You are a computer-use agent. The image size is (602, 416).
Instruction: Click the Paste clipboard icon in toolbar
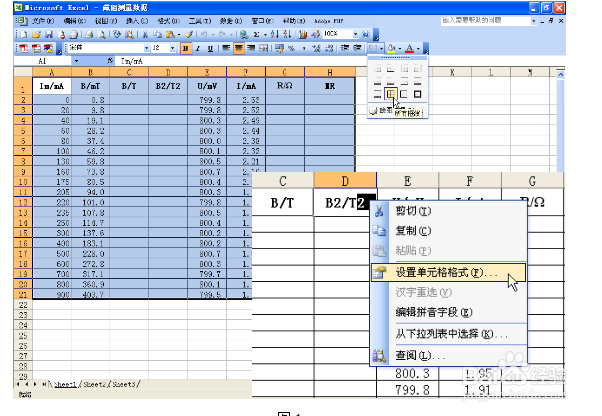click(170, 35)
